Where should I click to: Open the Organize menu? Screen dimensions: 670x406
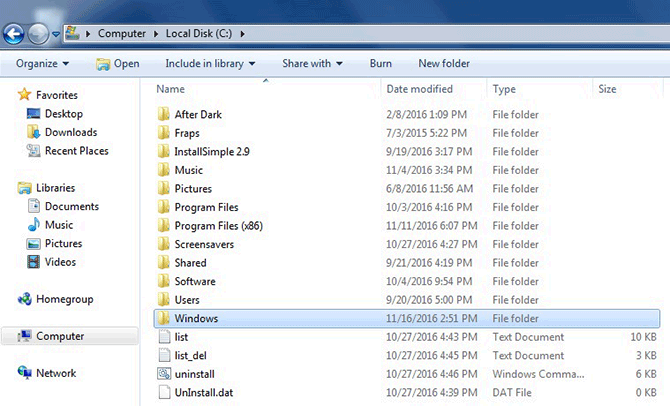(x=42, y=64)
